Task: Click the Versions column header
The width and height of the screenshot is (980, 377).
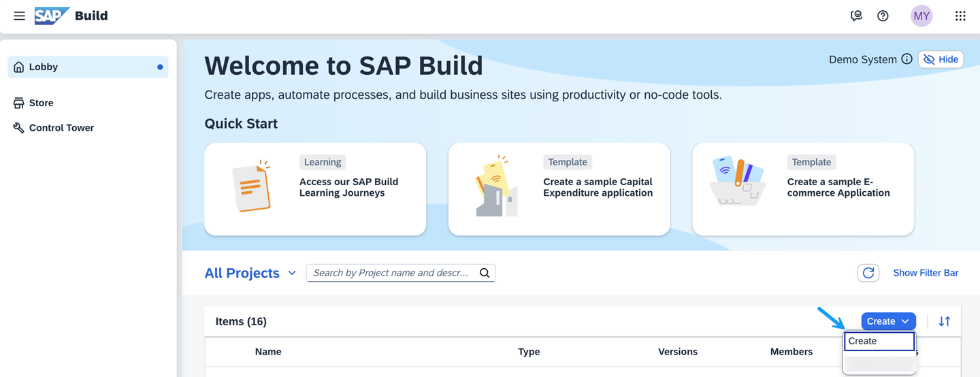Action: coord(678,352)
